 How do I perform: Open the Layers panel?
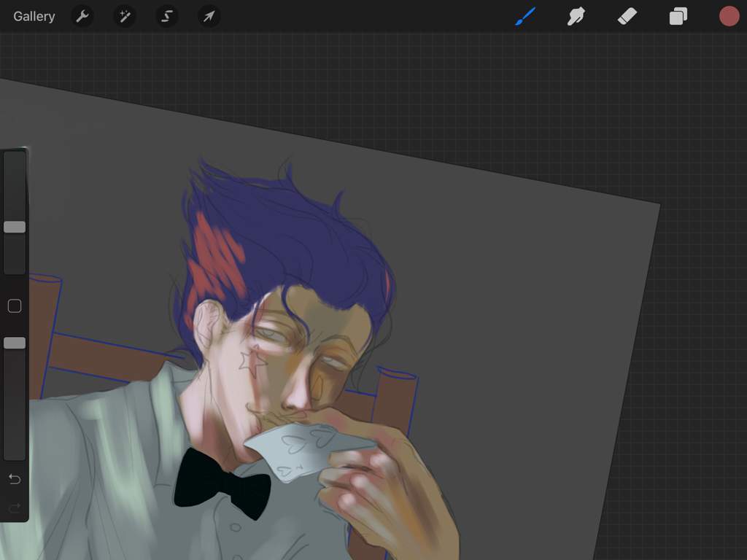678,16
